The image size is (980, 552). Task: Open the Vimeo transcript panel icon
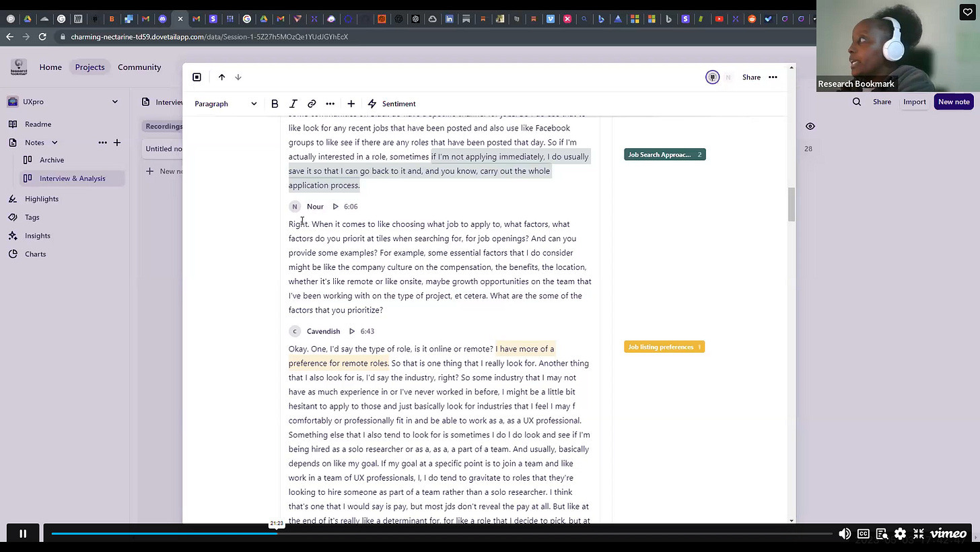(882, 534)
